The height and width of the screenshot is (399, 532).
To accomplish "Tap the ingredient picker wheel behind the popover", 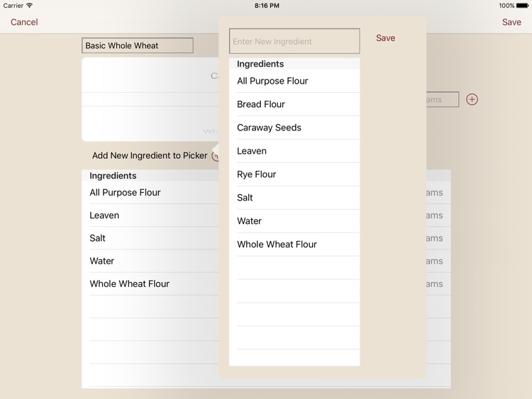I will point(150,99).
